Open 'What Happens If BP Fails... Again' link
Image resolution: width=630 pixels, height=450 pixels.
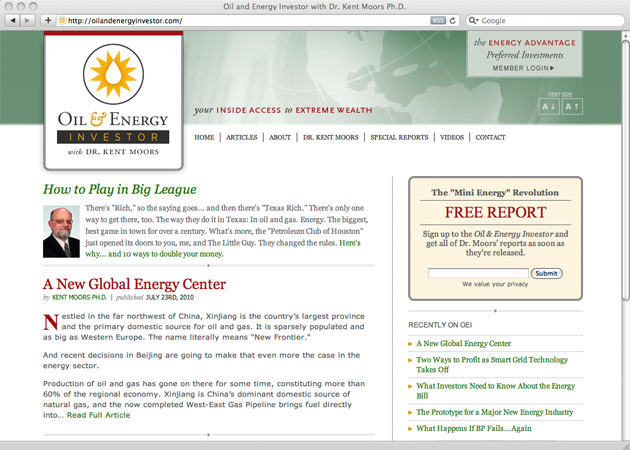point(474,428)
